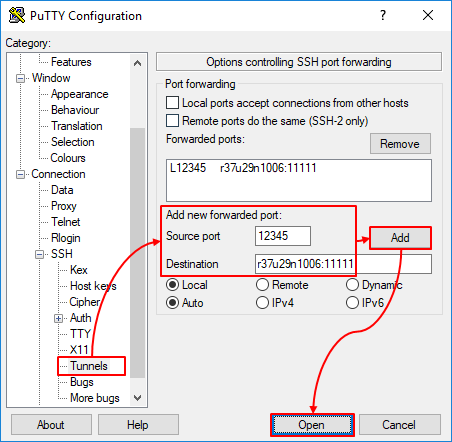Collapse the Window tree node

[21, 78]
